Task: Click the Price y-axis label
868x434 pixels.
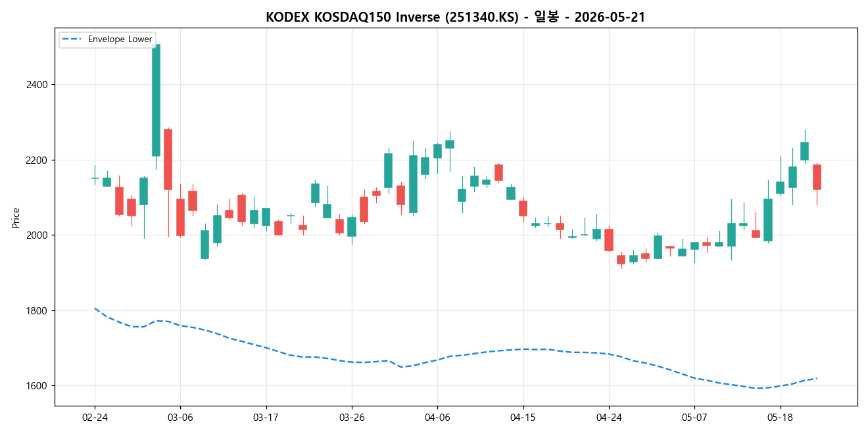Action: click(x=16, y=218)
